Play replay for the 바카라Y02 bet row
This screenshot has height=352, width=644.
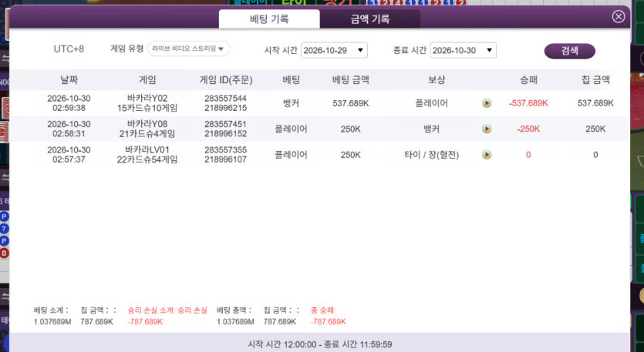click(487, 103)
